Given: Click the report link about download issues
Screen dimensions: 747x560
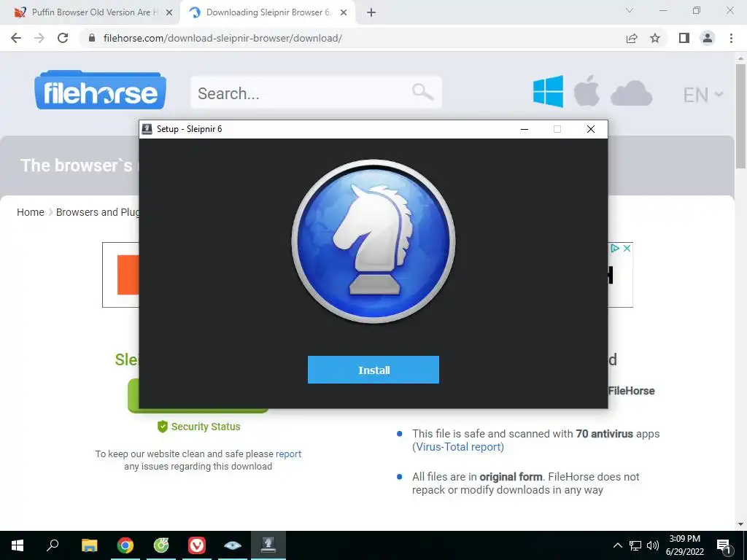Looking at the screenshot, I should pos(288,454).
